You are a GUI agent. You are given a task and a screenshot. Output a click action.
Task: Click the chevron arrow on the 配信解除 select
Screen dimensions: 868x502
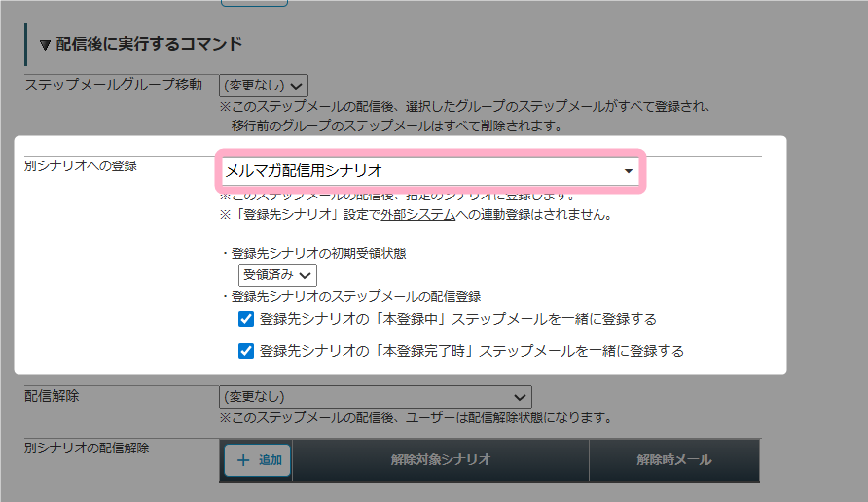(x=522, y=397)
